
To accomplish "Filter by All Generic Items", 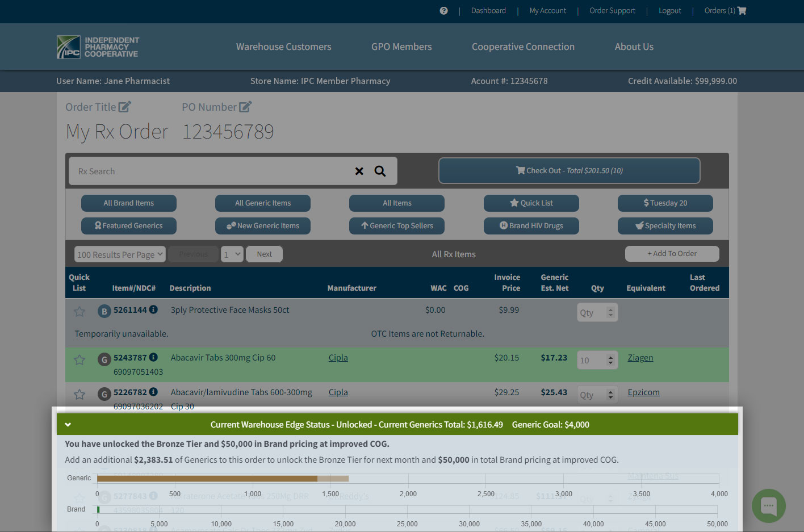I will pyautogui.click(x=263, y=203).
